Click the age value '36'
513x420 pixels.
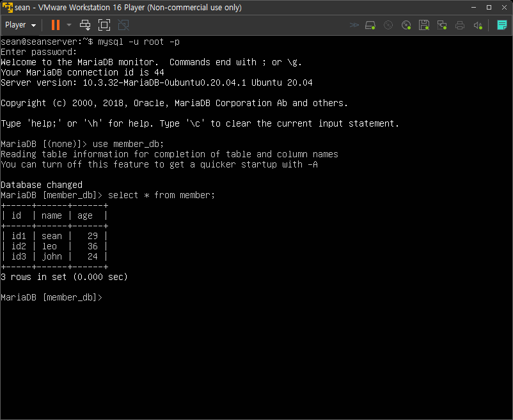tap(93, 246)
